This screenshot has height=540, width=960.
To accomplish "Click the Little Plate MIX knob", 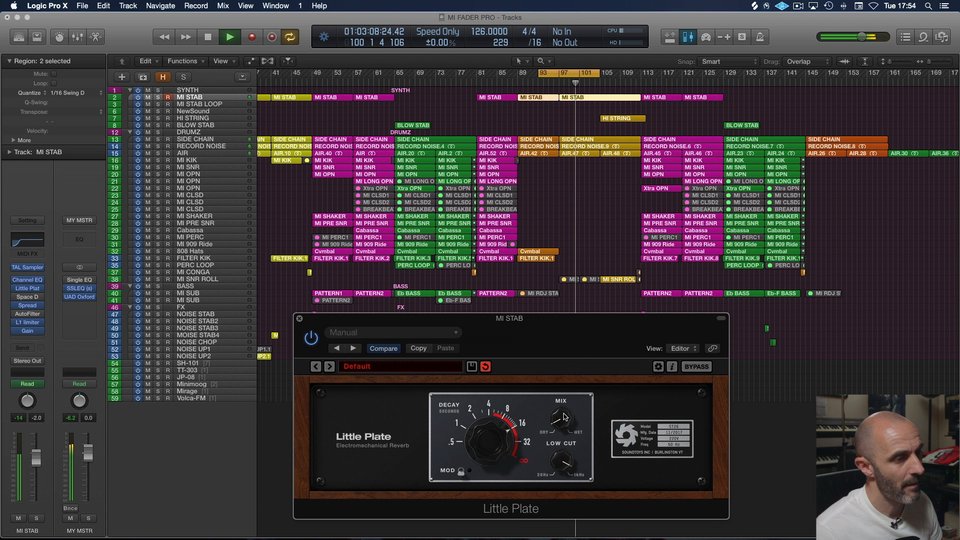I will click(x=561, y=419).
